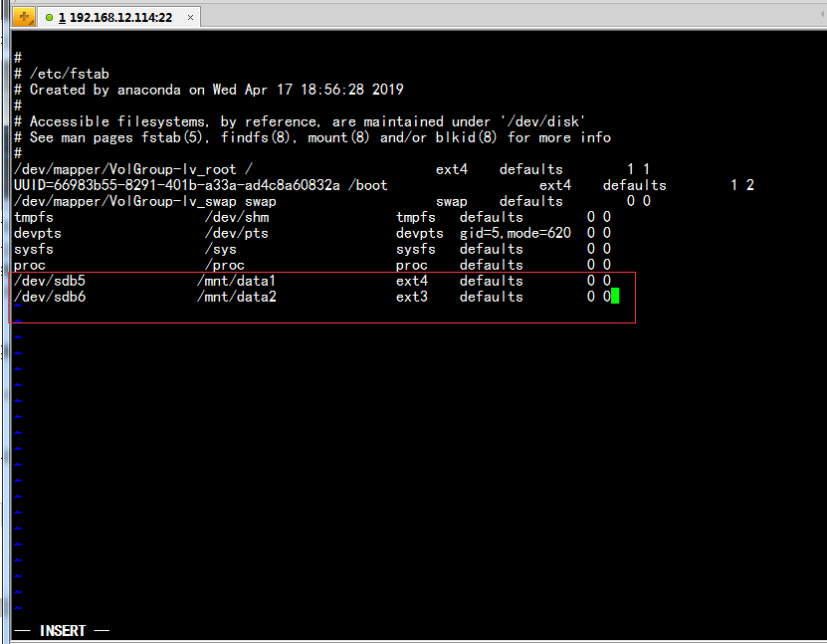Click ext3 filesystem type on sdb6 line

pos(412,297)
